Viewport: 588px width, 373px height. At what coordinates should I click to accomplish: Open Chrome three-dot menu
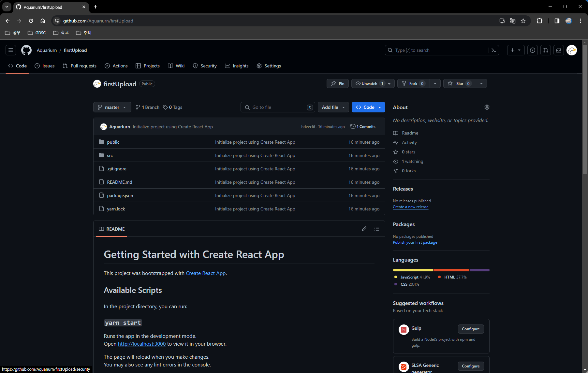581,21
